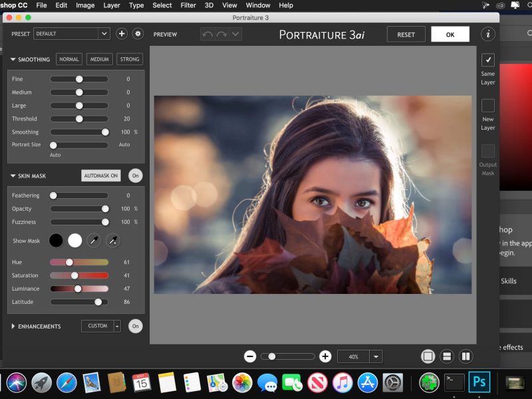
Task: Open Maps in the dock
Action: (x=217, y=382)
